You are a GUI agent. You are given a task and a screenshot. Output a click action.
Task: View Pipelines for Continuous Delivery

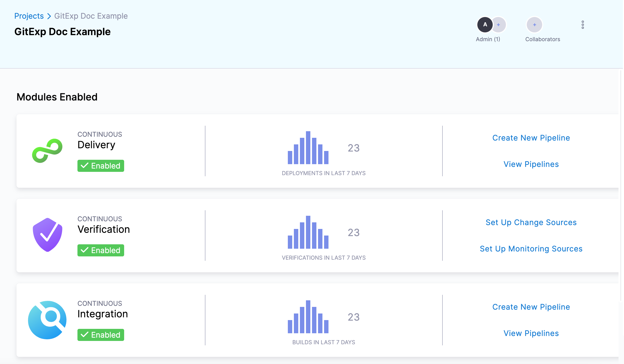point(531,164)
